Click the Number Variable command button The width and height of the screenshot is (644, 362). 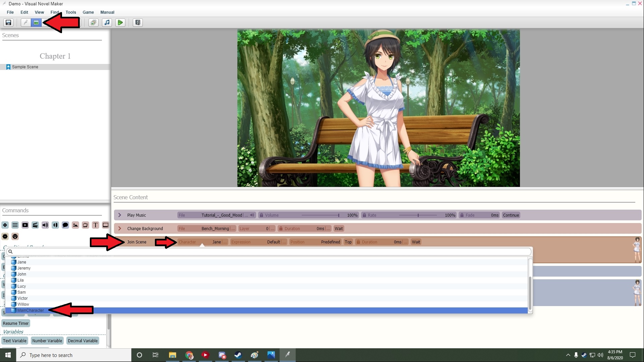click(47, 341)
